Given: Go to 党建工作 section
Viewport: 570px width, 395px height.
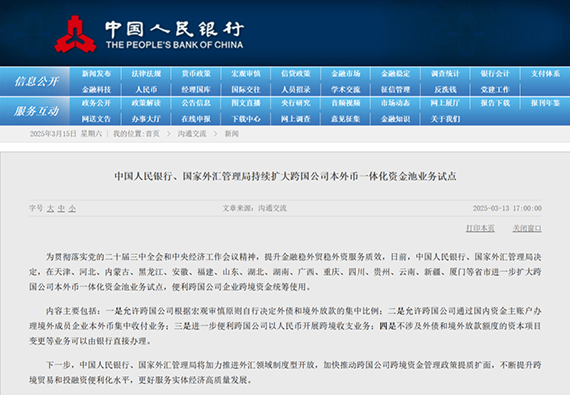Looking at the screenshot, I should (495, 89).
